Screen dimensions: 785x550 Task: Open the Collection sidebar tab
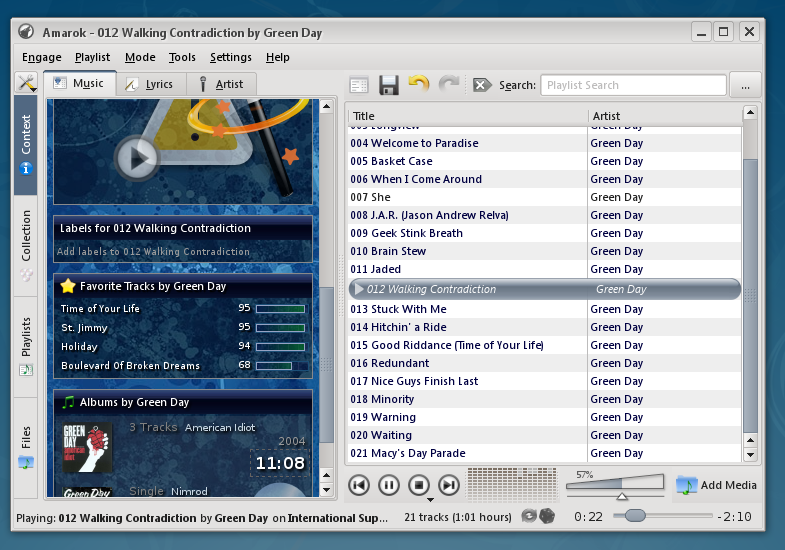(x=26, y=245)
